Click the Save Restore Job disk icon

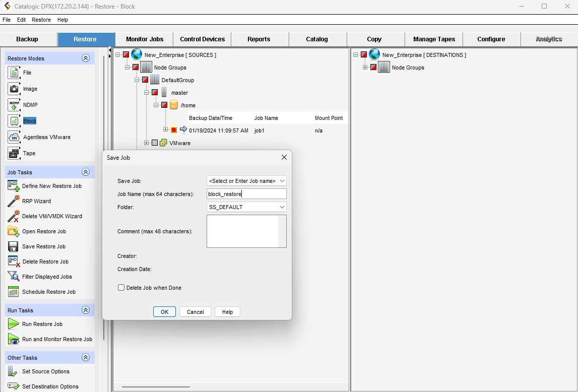pyautogui.click(x=14, y=246)
